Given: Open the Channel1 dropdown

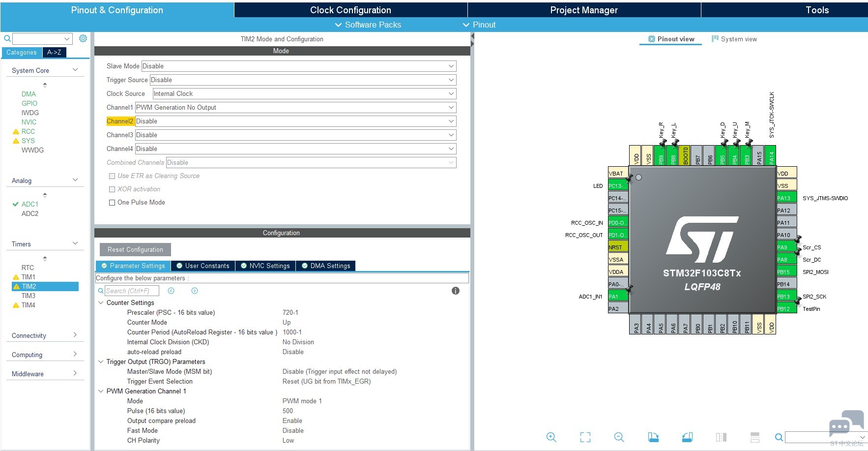Looking at the screenshot, I should (295, 107).
